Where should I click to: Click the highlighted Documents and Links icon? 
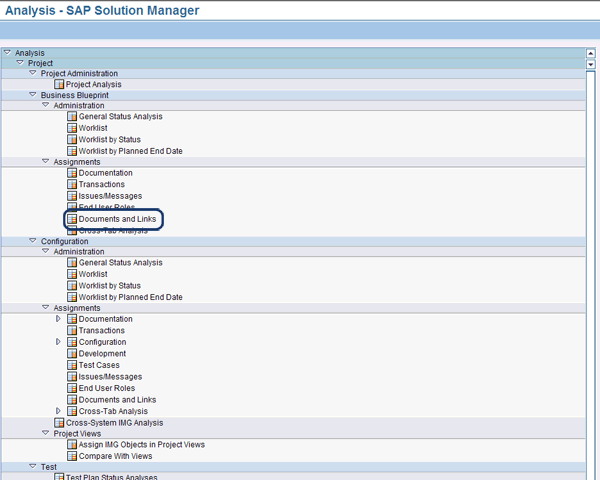[x=72, y=219]
